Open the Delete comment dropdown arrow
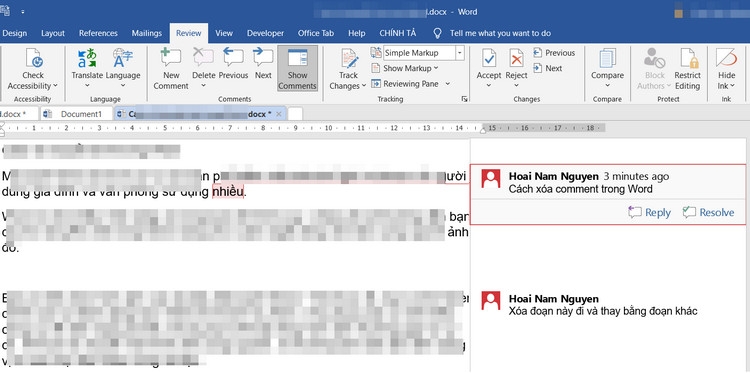Viewport: 750px width, 373px height. tap(203, 86)
